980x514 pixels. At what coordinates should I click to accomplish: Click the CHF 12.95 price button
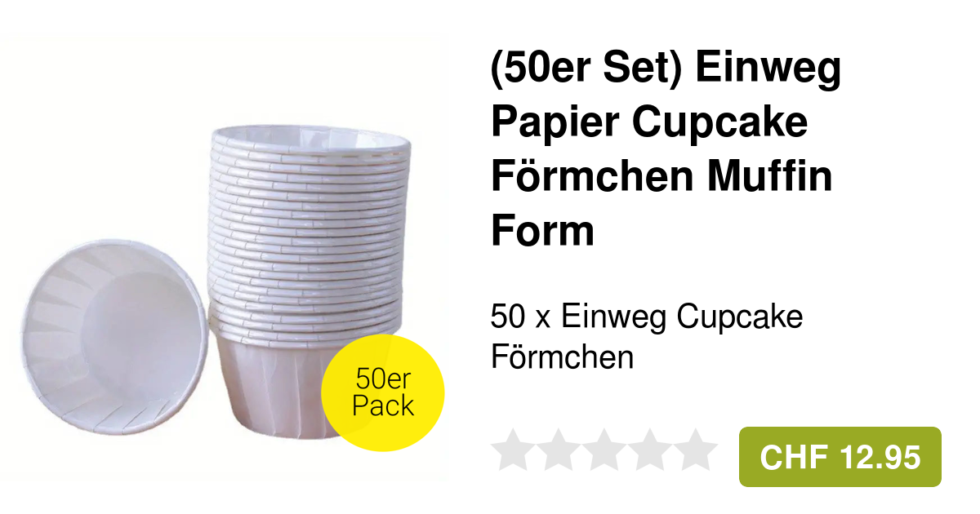click(840, 457)
